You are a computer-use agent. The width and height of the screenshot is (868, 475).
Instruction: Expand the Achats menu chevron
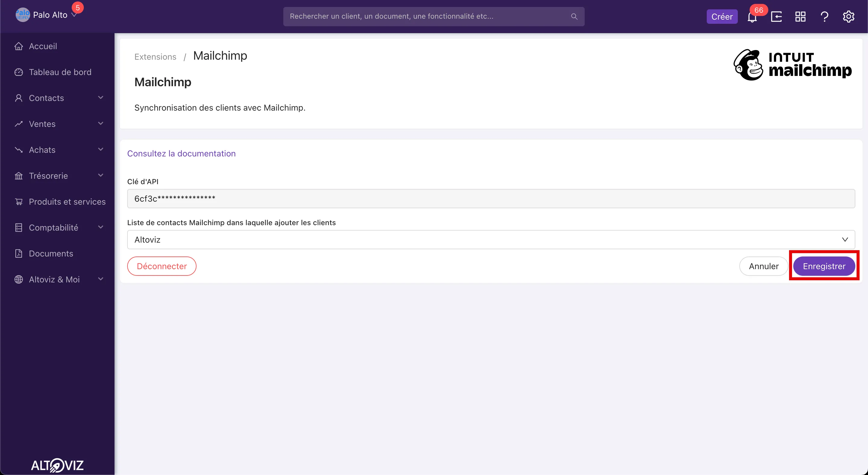(100, 149)
